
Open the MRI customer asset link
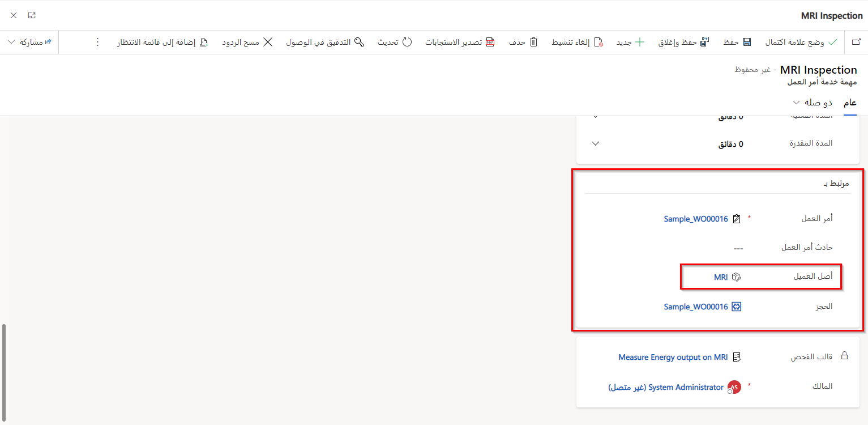point(721,277)
